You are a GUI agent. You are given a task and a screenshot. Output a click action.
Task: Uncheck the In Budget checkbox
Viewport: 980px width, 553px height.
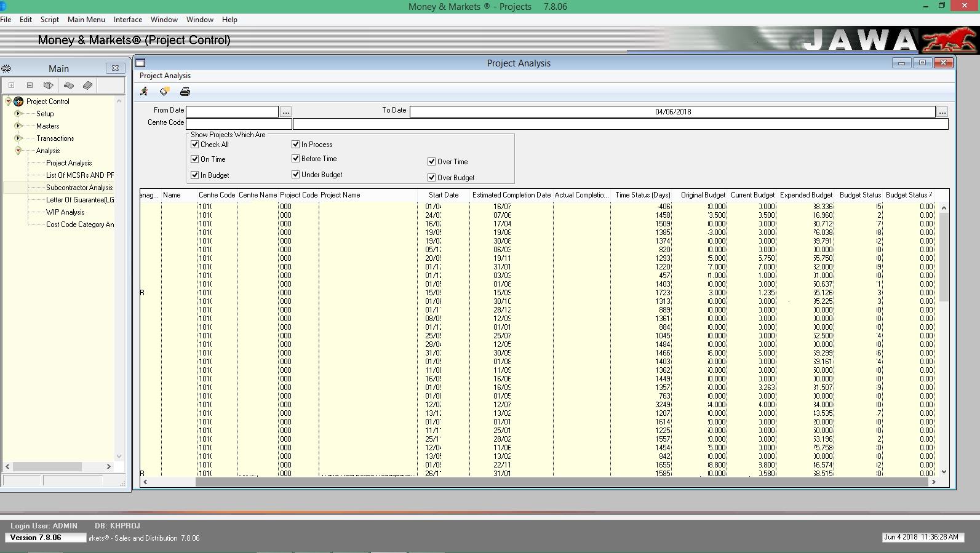tap(195, 175)
